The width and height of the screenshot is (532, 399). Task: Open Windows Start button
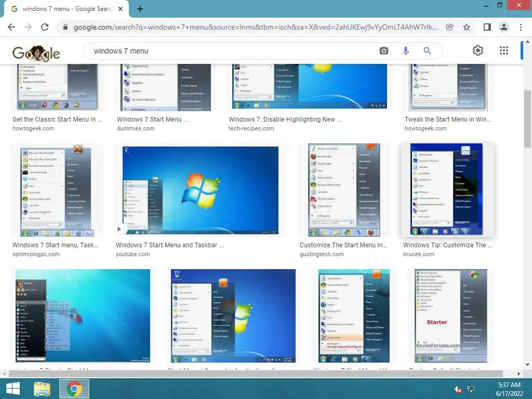point(13,389)
